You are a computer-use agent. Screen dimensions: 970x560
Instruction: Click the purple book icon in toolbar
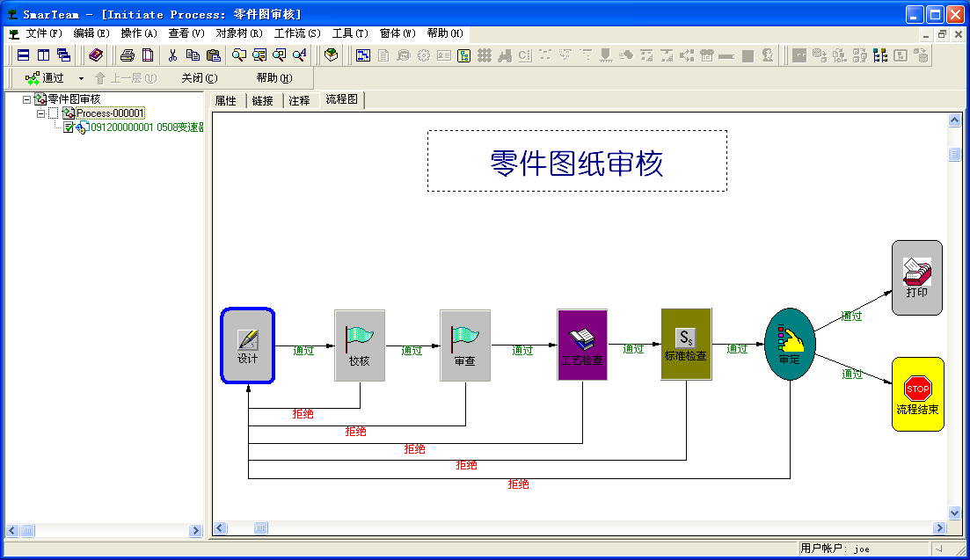[x=96, y=55]
